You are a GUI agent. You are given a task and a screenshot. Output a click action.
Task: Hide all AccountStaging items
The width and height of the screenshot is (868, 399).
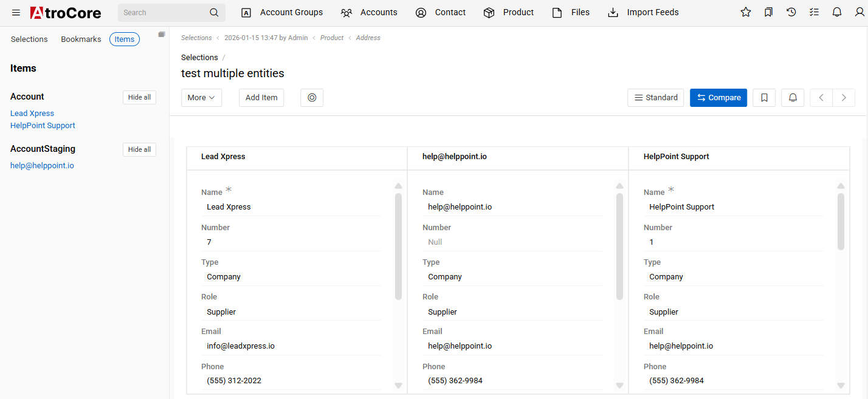[x=139, y=149]
